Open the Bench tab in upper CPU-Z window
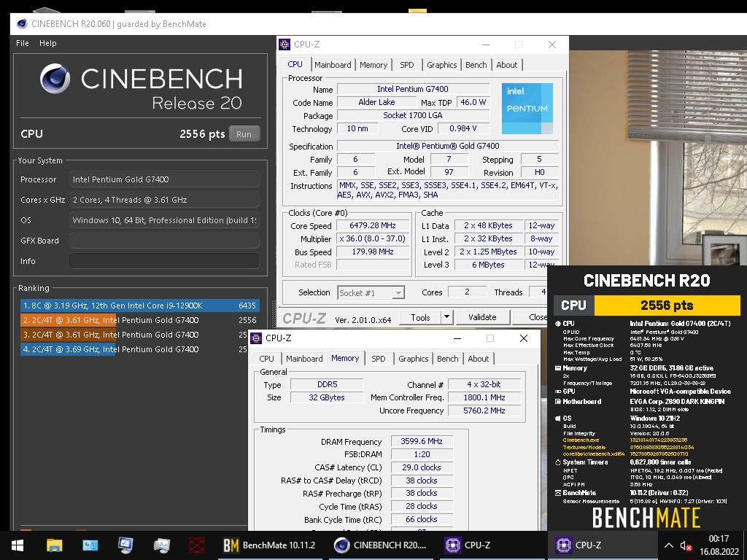 click(x=476, y=65)
